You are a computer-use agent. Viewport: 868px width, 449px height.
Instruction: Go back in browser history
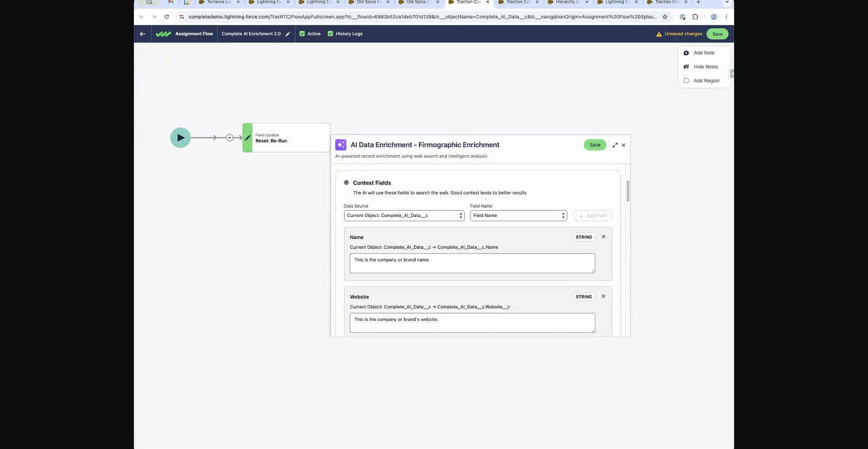(142, 17)
